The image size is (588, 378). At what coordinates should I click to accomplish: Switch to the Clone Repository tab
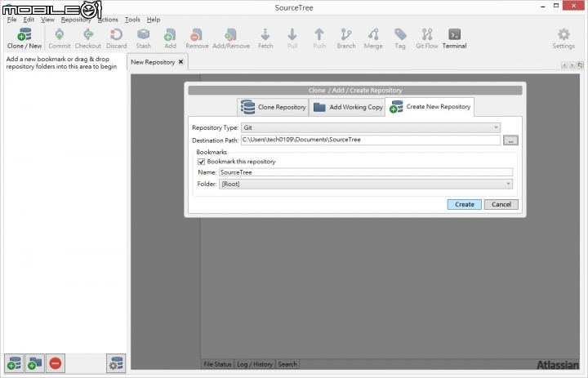tap(273, 107)
